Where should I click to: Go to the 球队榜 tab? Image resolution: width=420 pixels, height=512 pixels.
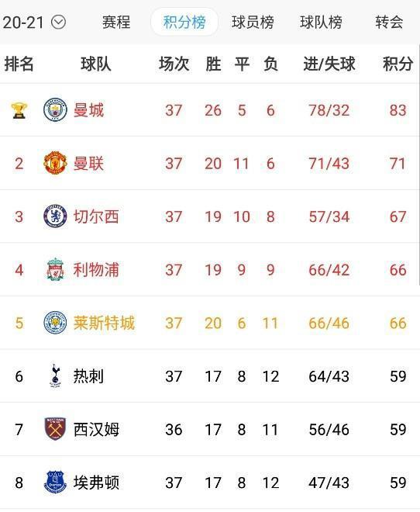(x=321, y=22)
